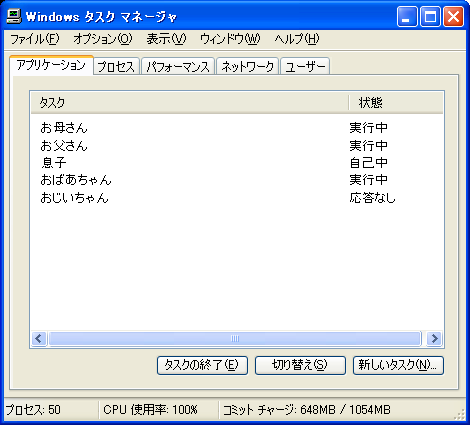The image size is (470, 425).
Task: Click the コミット チャージ status entry
Action: (306, 410)
